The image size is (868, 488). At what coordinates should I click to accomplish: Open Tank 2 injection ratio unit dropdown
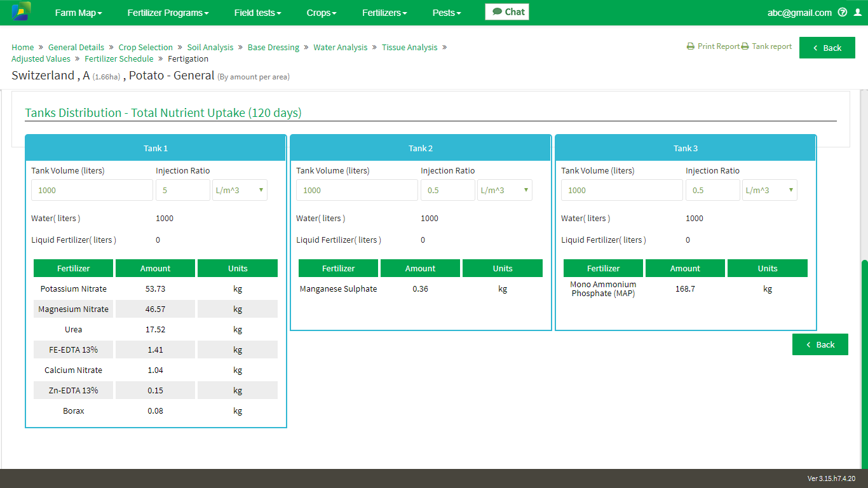(505, 190)
